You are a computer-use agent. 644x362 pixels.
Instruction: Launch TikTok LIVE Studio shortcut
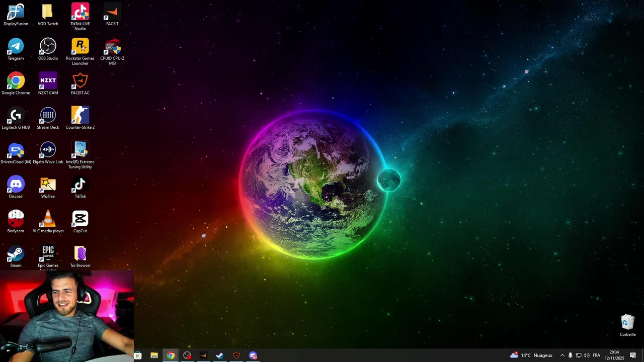click(80, 17)
